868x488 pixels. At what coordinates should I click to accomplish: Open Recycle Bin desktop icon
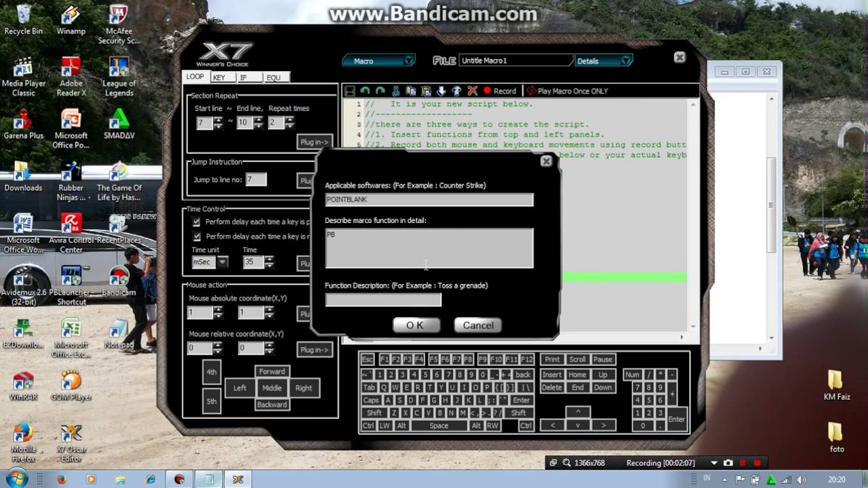click(x=24, y=20)
